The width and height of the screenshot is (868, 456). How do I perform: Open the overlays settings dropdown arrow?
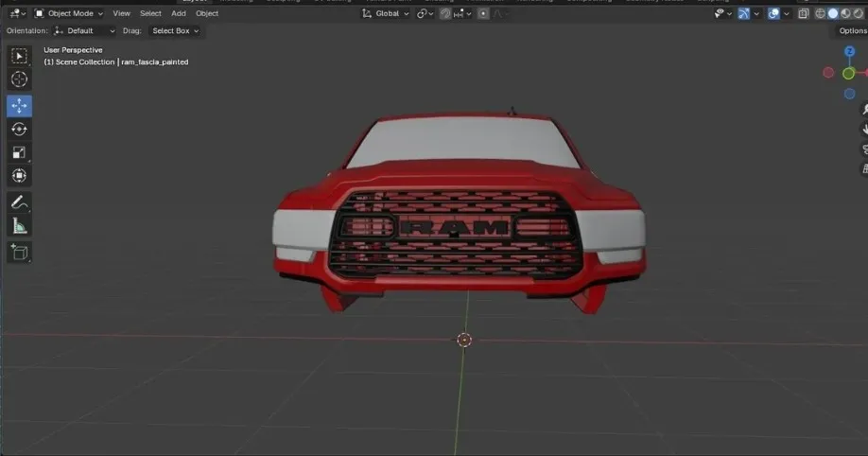coord(786,14)
